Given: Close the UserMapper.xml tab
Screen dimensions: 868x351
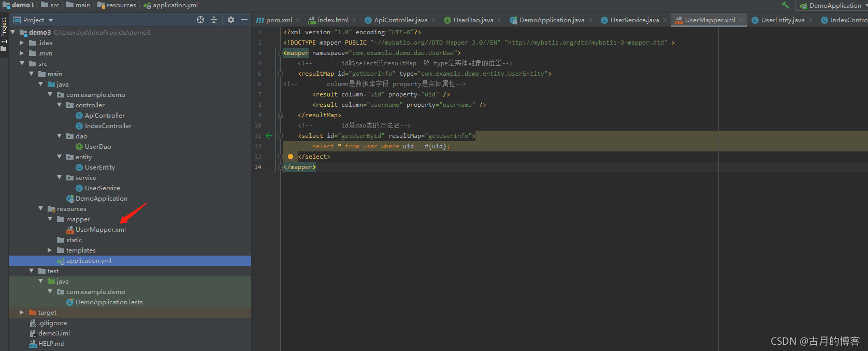Looking at the screenshot, I should (741, 20).
